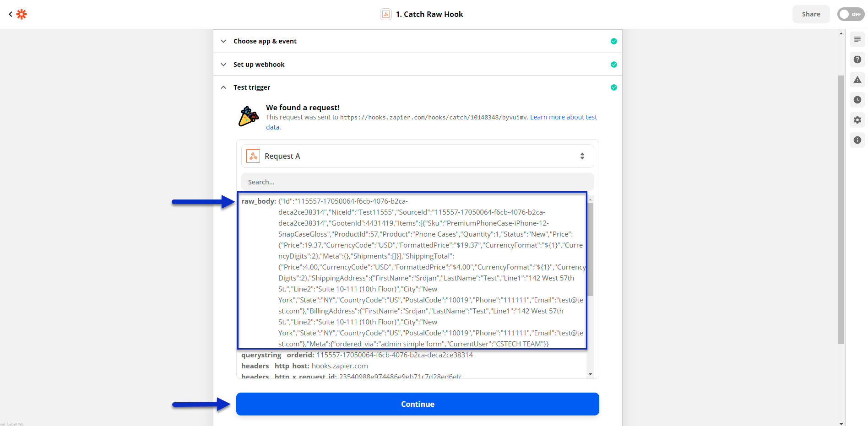Edit the step title 1. Catch Raw Hook
Viewport: 868px width, 426px height.
(x=429, y=14)
